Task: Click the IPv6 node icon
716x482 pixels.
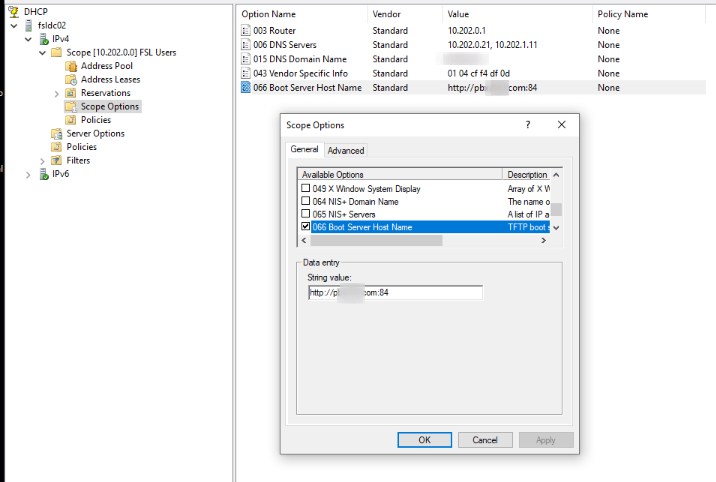Action: 44,174
